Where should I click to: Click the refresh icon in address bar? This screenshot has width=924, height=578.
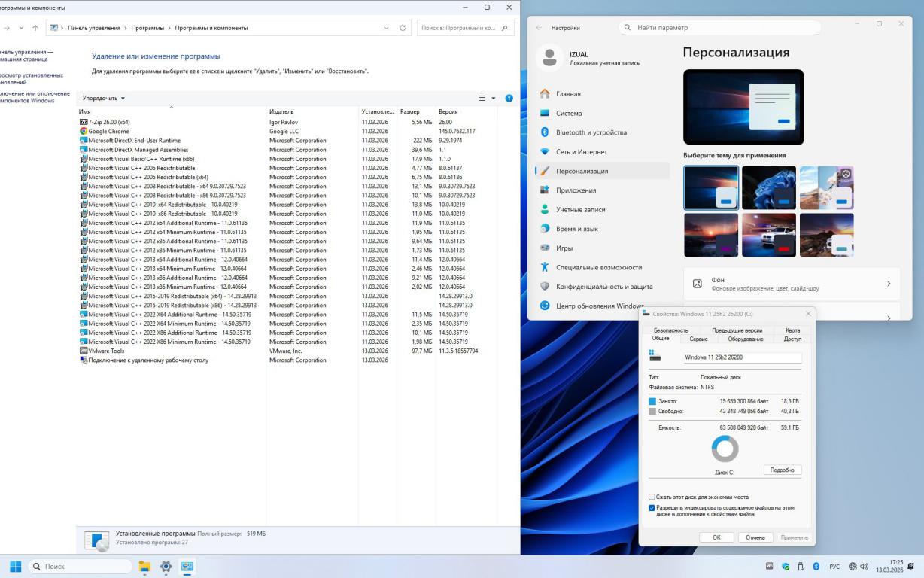coord(403,28)
